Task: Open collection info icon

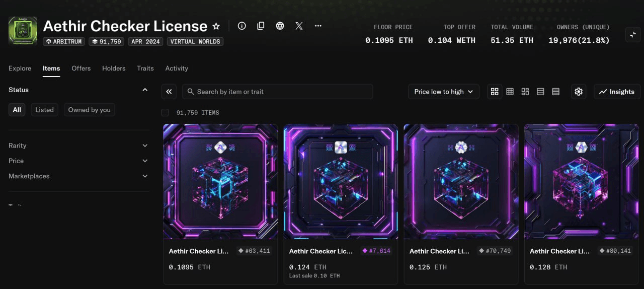Action: pos(242,26)
